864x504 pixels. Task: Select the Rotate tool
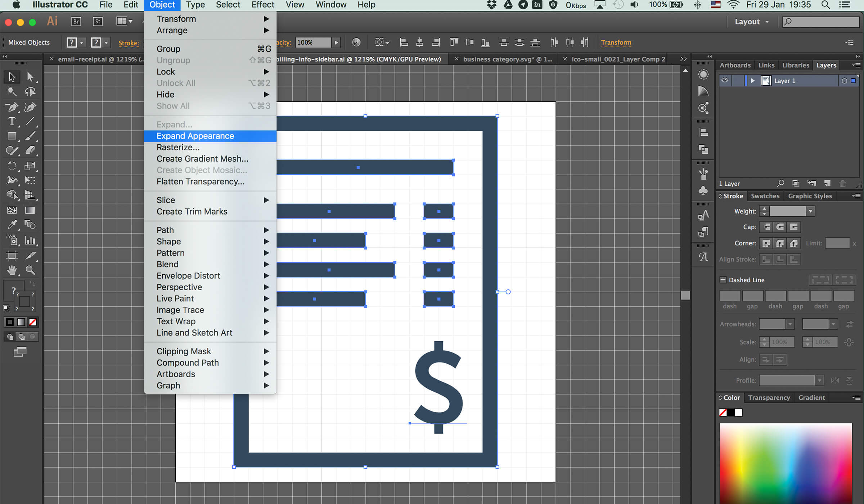click(x=12, y=166)
